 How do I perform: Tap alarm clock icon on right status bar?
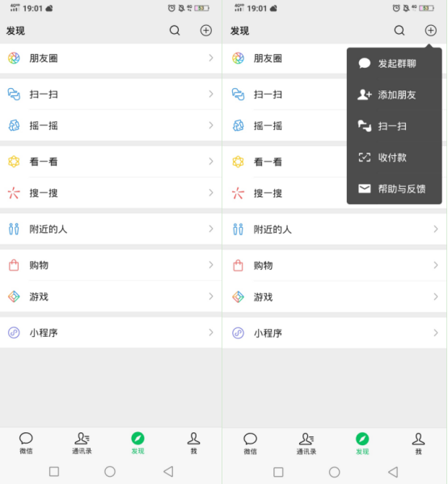(x=395, y=8)
